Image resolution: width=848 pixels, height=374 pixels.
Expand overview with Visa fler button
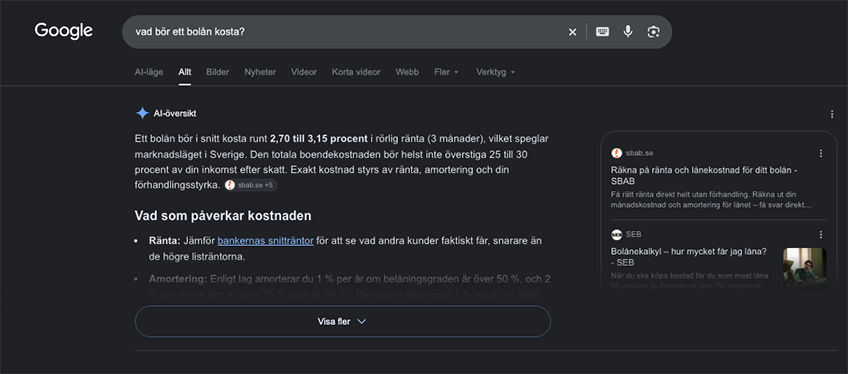[342, 322]
